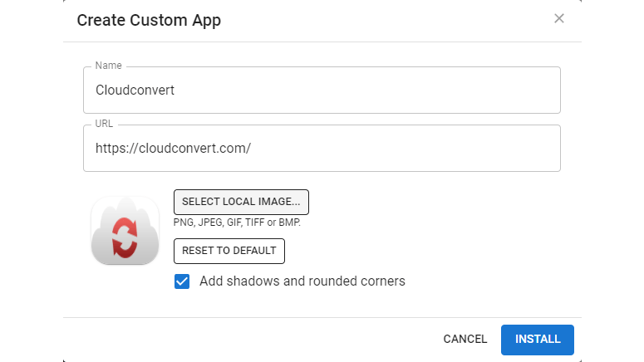Click the 'Cloudconvert' text in Name field
The width and height of the screenshot is (644, 362).
tap(135, 90)
